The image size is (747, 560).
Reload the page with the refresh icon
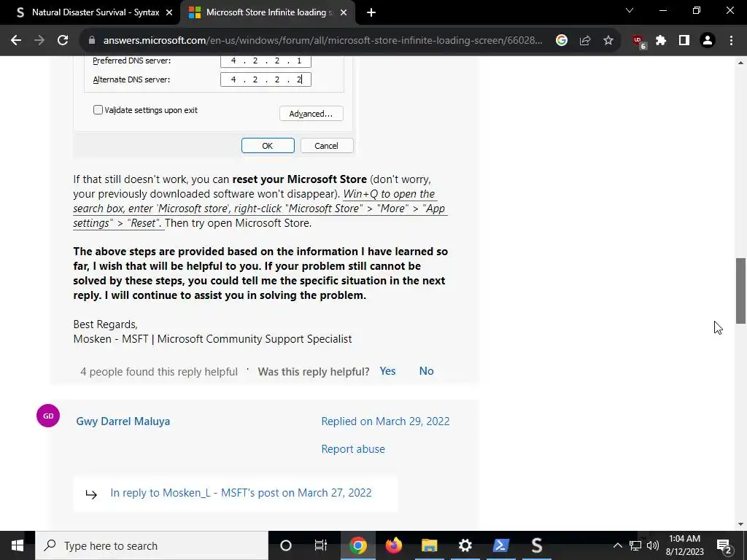click(x=63, y=41)
